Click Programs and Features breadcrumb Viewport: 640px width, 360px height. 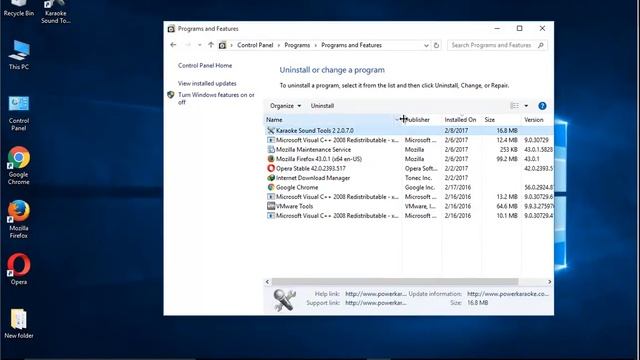[351, 45]
